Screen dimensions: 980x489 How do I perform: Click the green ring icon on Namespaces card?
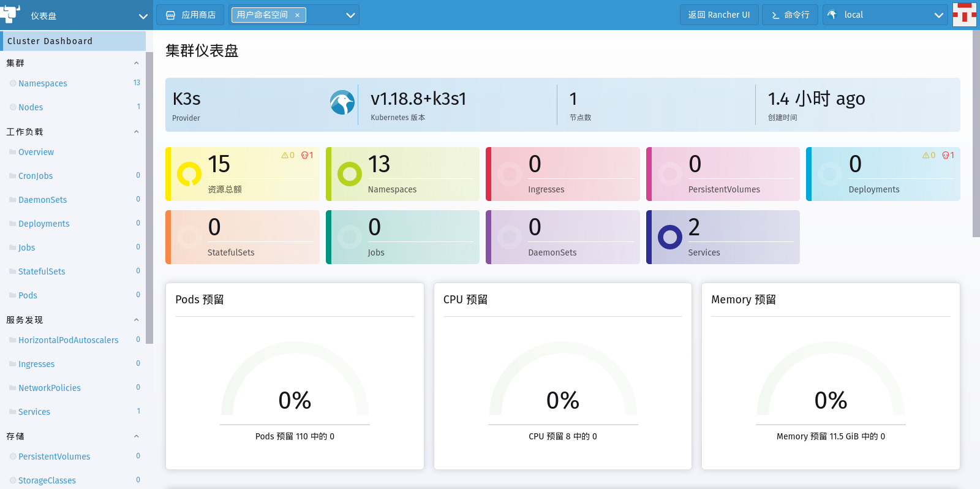coord(350,174)
